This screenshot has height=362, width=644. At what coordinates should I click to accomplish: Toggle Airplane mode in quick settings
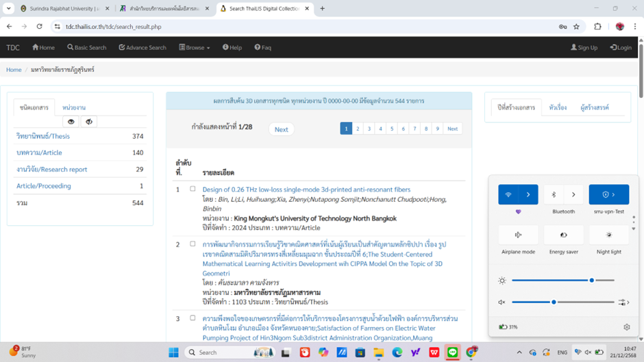(x=518, y=235)
